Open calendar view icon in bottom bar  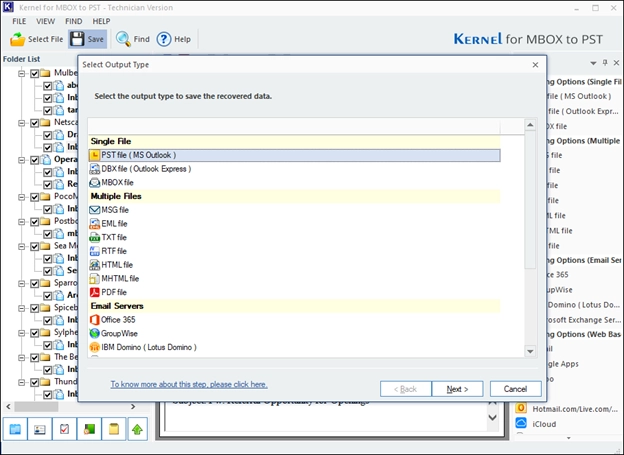coord(15,429)
